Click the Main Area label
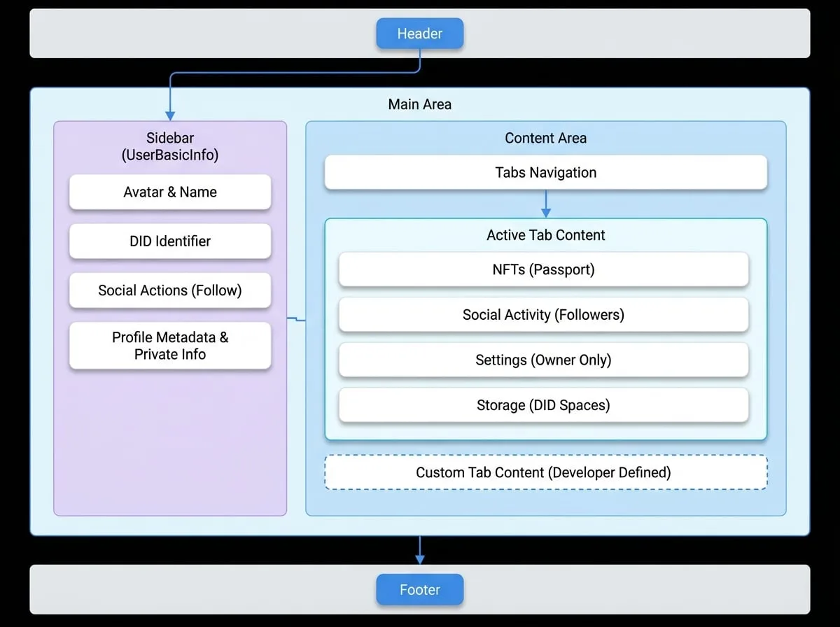This screenshot has height=627, width=840. point(420,104)
